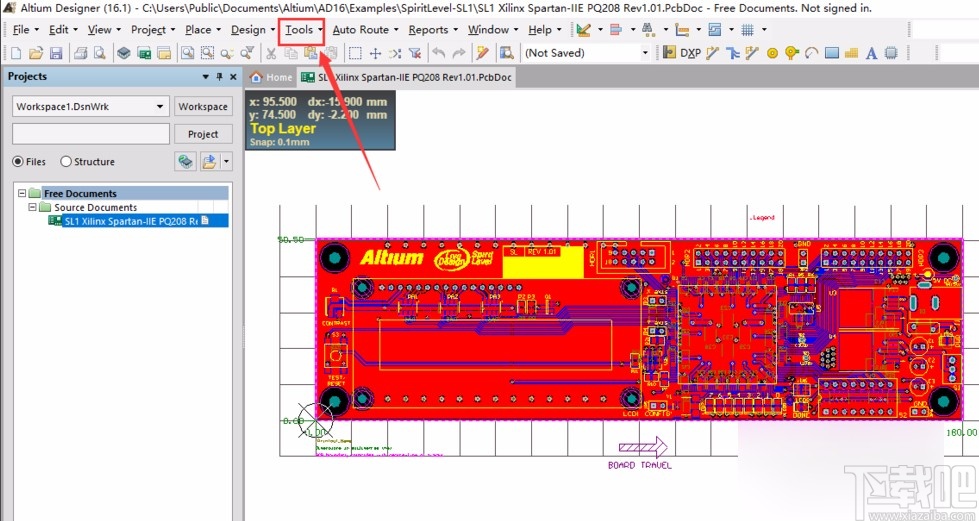The width and height of the screenshot is (979, 521).
Task: Create a new document with toolbar icon
Action: pos(16,53)
